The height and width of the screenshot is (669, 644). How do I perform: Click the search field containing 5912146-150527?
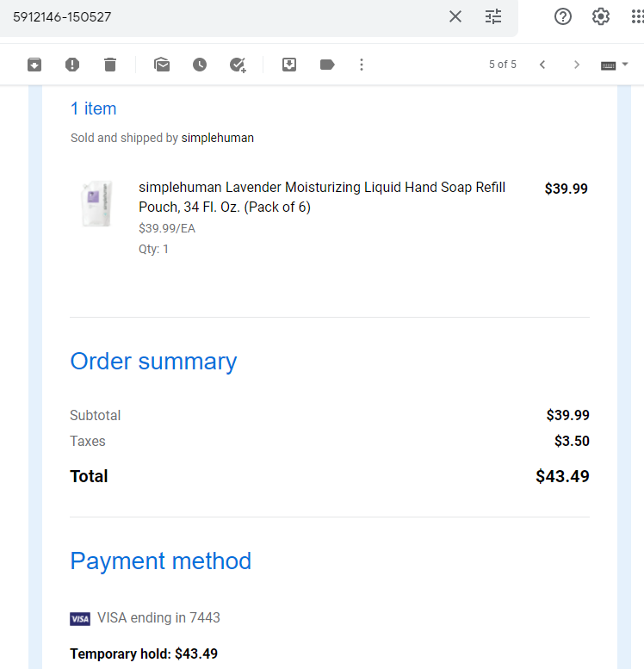click(x=222, y=17)
